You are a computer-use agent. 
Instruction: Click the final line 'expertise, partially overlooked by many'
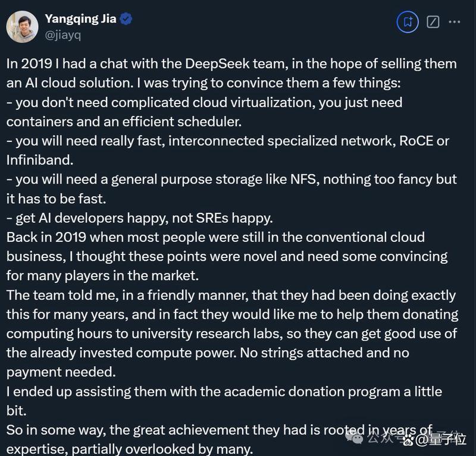click(130, 449)
